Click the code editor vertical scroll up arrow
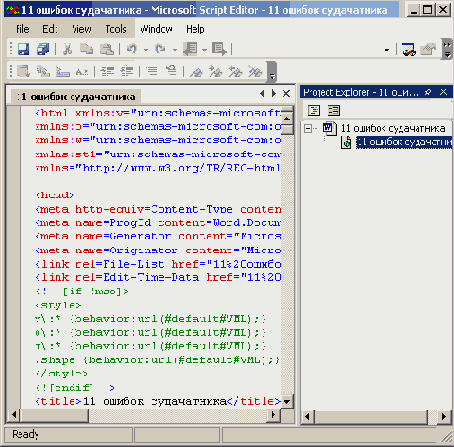Image resolution: width=454 pixels, height=447 pixels. [x=287, y=119]
